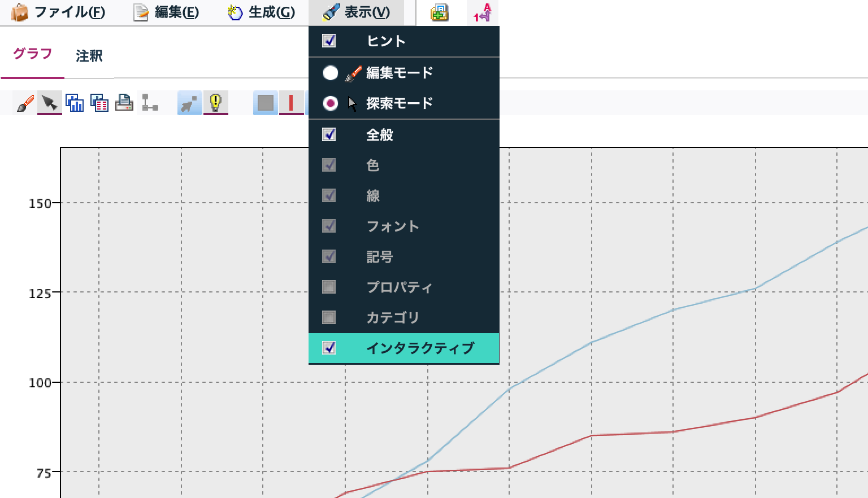The height and width of the screenshot is (498, 868).
Task: Switch to the 注釈 tab
Action: pyautogui.click(x=88, y=56)
